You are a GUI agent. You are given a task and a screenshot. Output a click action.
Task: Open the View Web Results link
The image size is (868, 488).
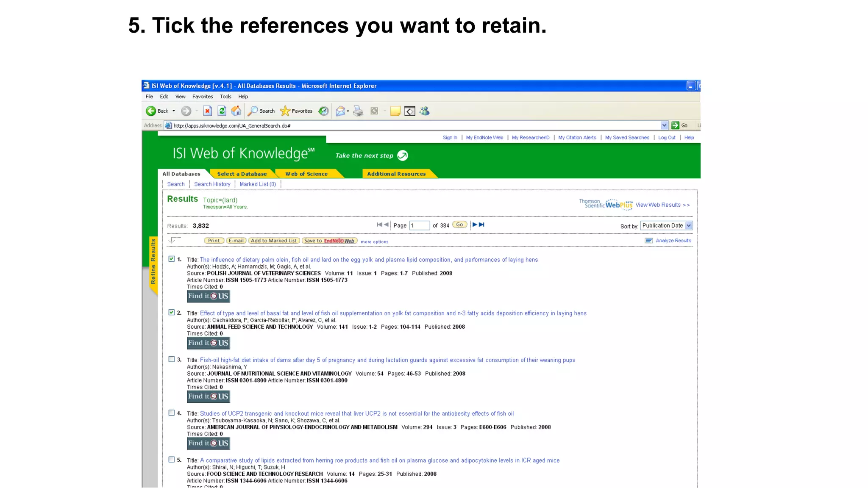(x=662, y=205)
